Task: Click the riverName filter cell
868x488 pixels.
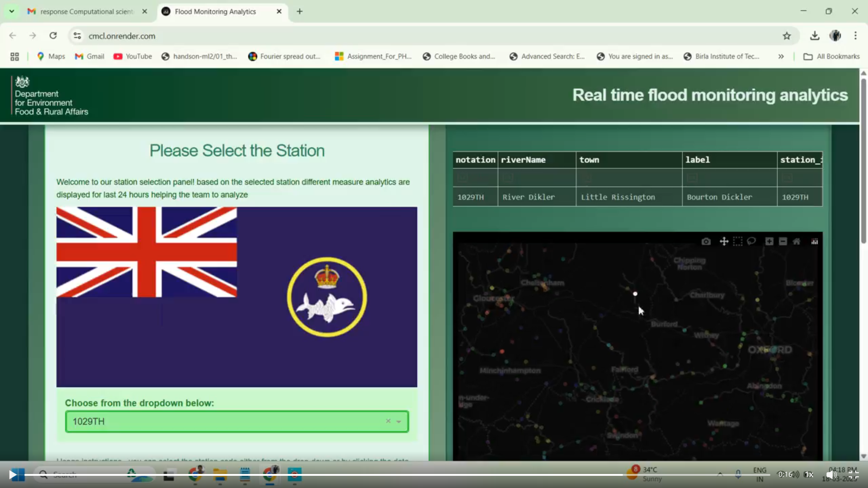Action: (537, 178)
